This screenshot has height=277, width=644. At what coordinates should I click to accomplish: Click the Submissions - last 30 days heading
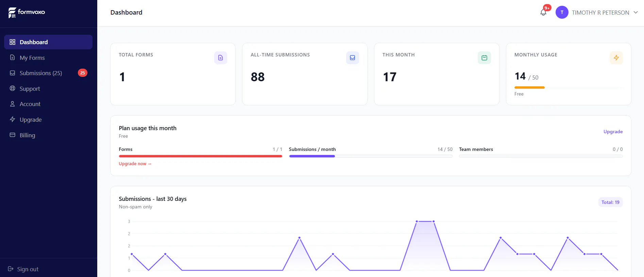(x=153, y=199)
